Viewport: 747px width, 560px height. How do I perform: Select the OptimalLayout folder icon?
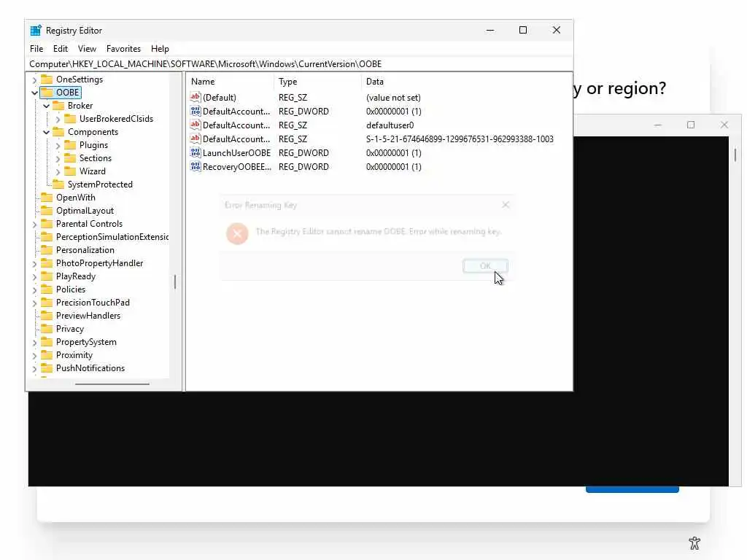[47, 211]
